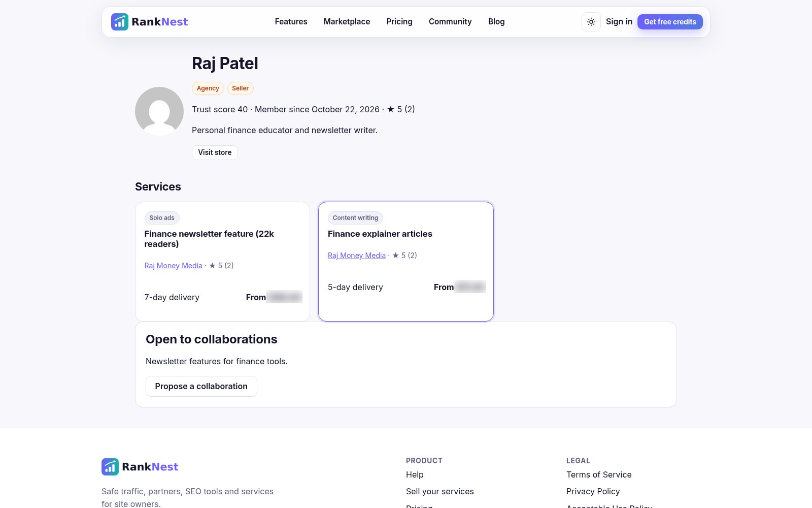Open Raj Money Media link in newsletter card
The image size is (812, 508).
coord(173,266)
